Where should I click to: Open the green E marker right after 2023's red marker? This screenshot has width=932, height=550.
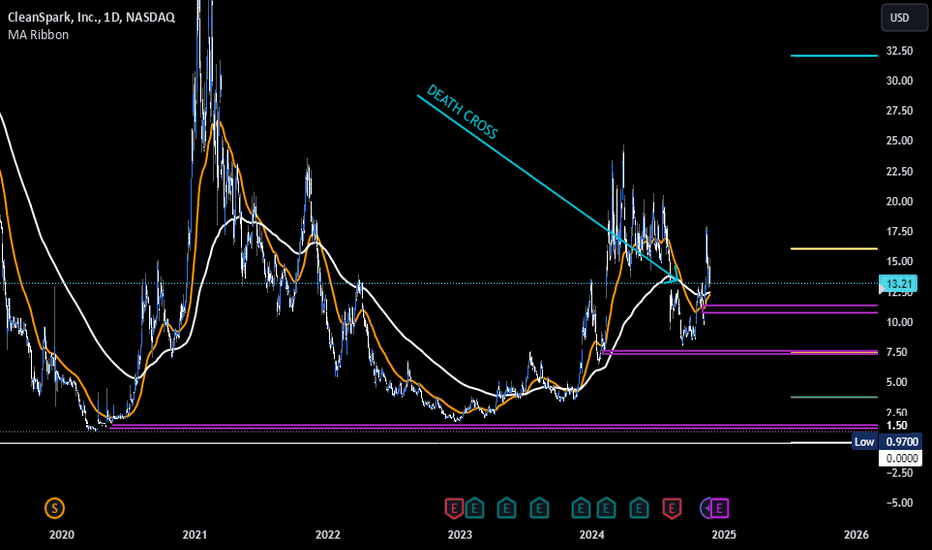pyautogui.click(x=474, y=508)
